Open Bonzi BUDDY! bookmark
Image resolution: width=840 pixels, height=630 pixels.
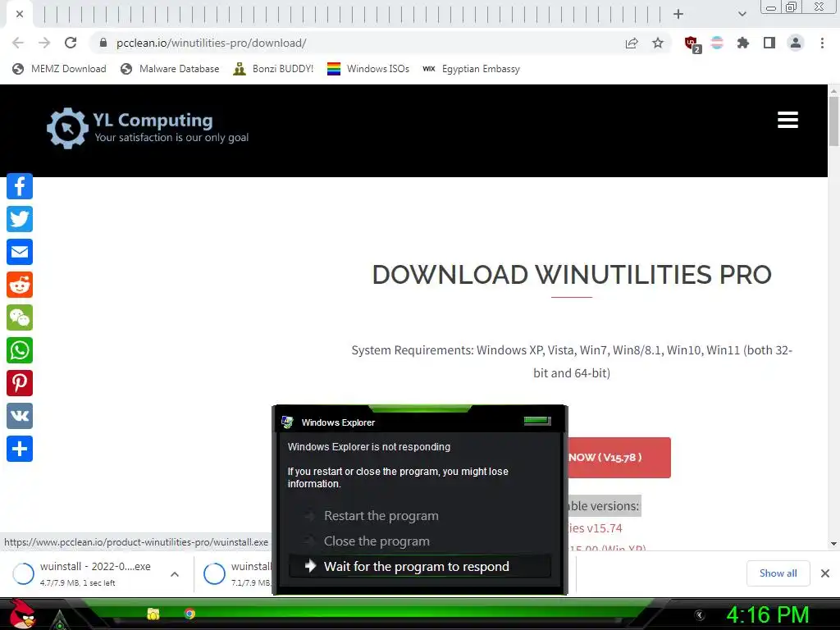[273, 69]
